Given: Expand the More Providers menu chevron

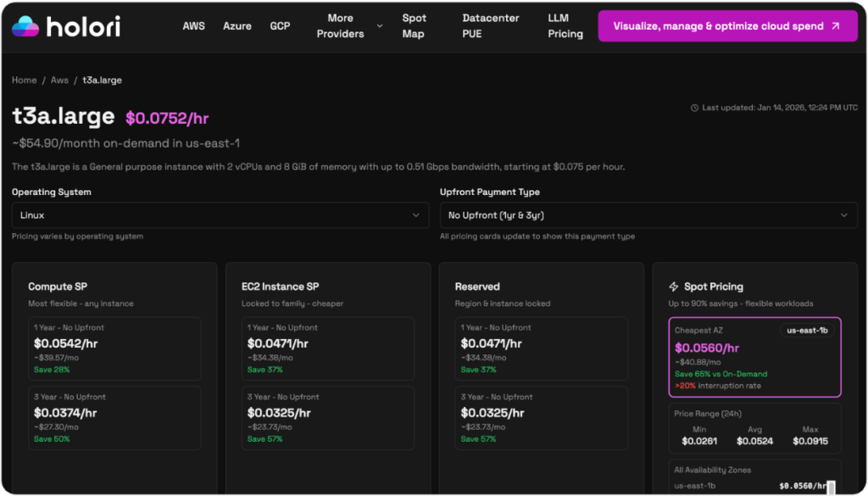Looking at the screenshot, I should click(379, 26).
